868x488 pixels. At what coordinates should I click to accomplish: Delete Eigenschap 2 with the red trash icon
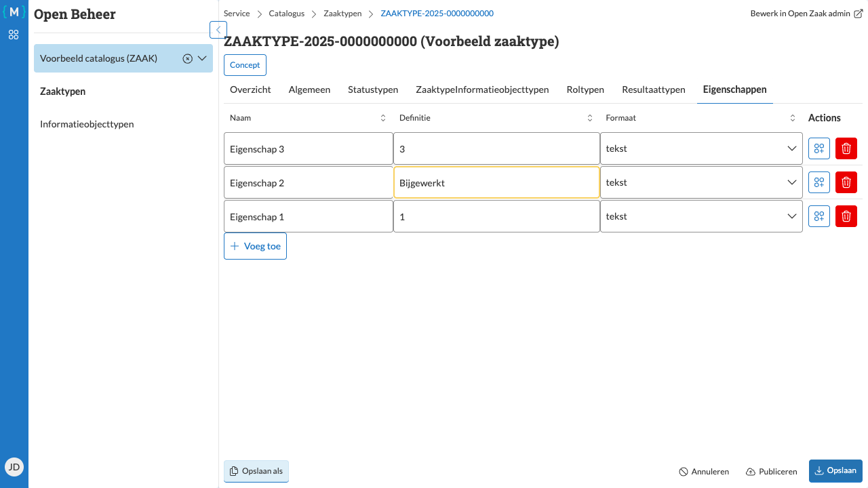pyautogui.click(x=846, y=182)
